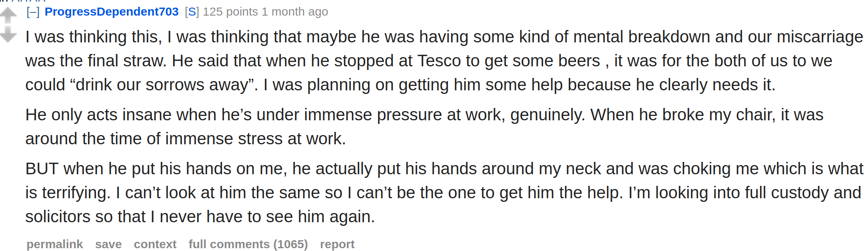868x251 pixels.
Task: Click the line 'around the time of immense stress'
Action: tap(186, 139)
